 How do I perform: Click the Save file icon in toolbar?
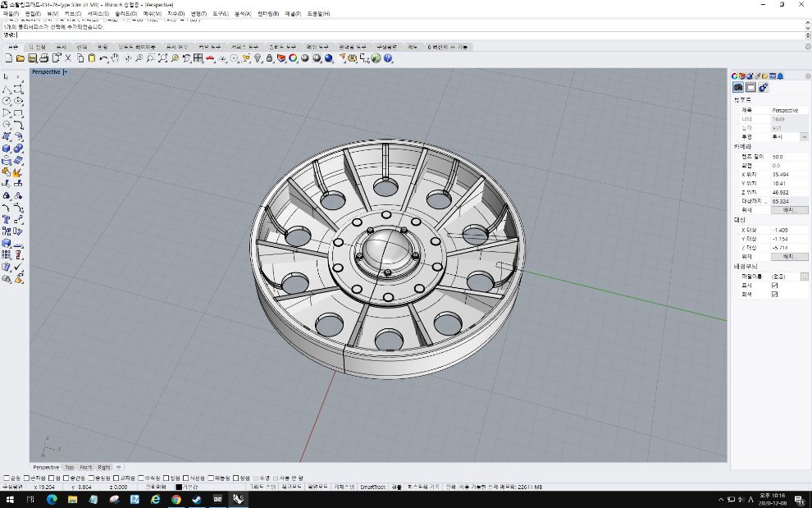click(32, 59)
